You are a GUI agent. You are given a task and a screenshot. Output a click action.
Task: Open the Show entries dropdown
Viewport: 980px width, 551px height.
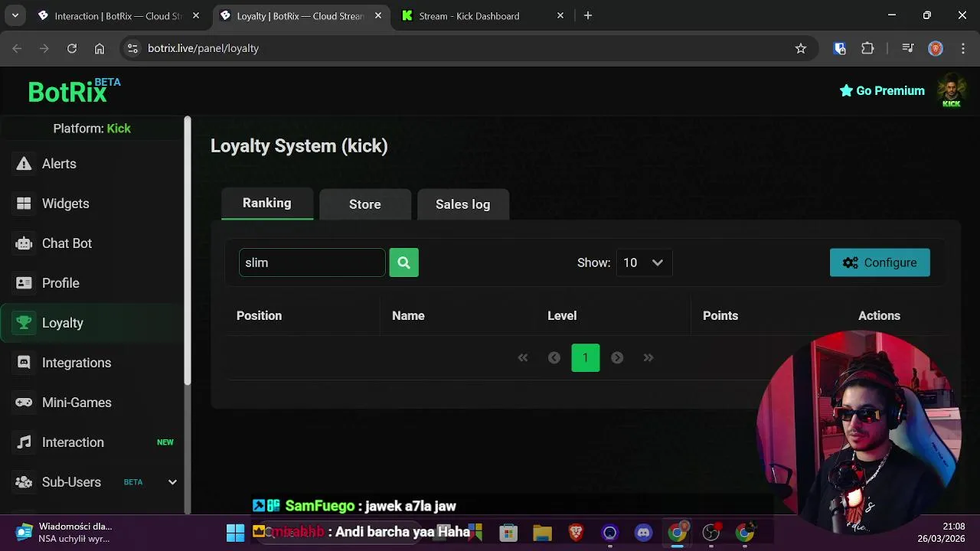click(644, 262)
